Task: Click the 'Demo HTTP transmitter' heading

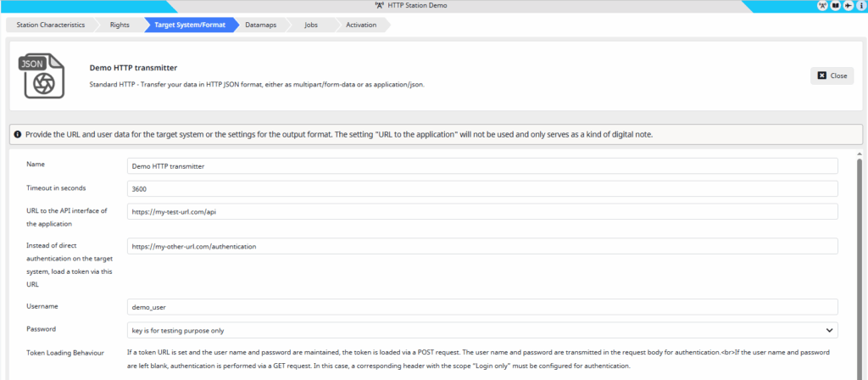Action: (133, 68)
